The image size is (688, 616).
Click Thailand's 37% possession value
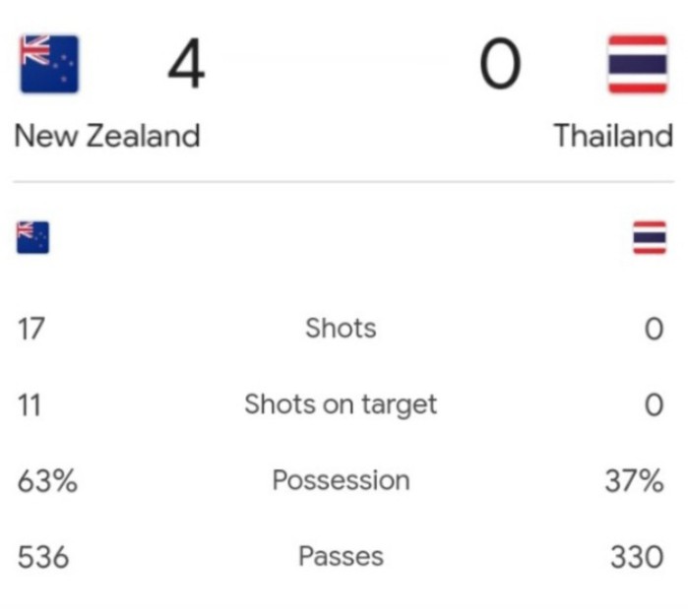[635, 481]
